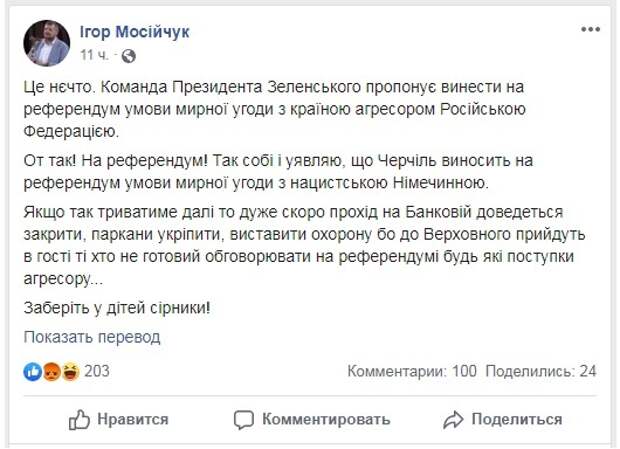Image resolution: width=620 pixels, height=449 pixels.
Task: Open the 203 reactions count list
Action: [x=96, y=371]
